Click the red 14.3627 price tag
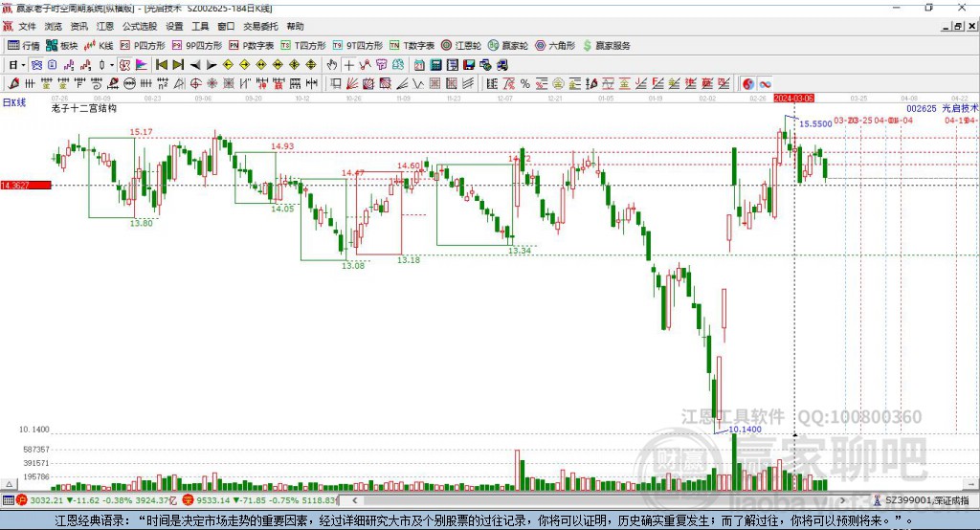This screenshot has width=980, height=530. [x=26, y=185]
